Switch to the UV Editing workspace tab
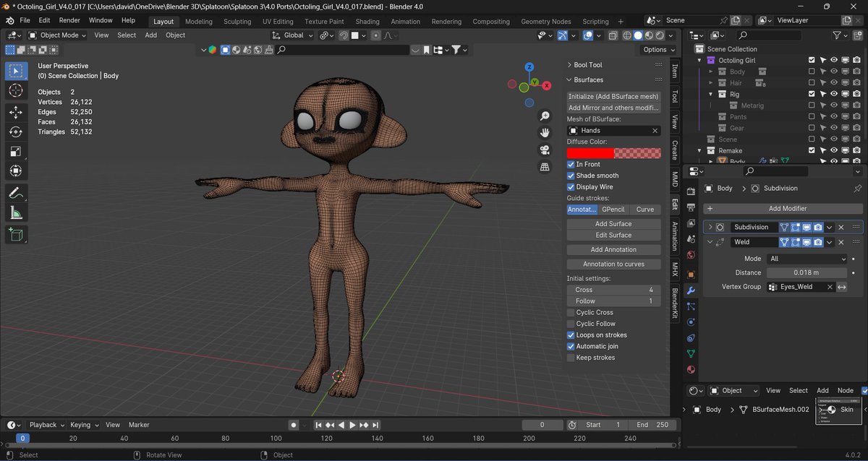Screen dimensions: 868x461 [278, 22]
